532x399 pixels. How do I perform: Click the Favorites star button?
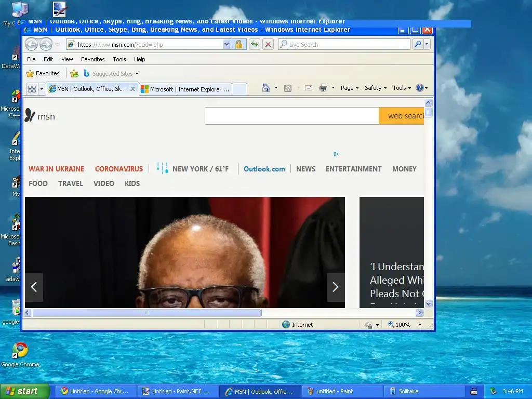[x=43, y=73]
